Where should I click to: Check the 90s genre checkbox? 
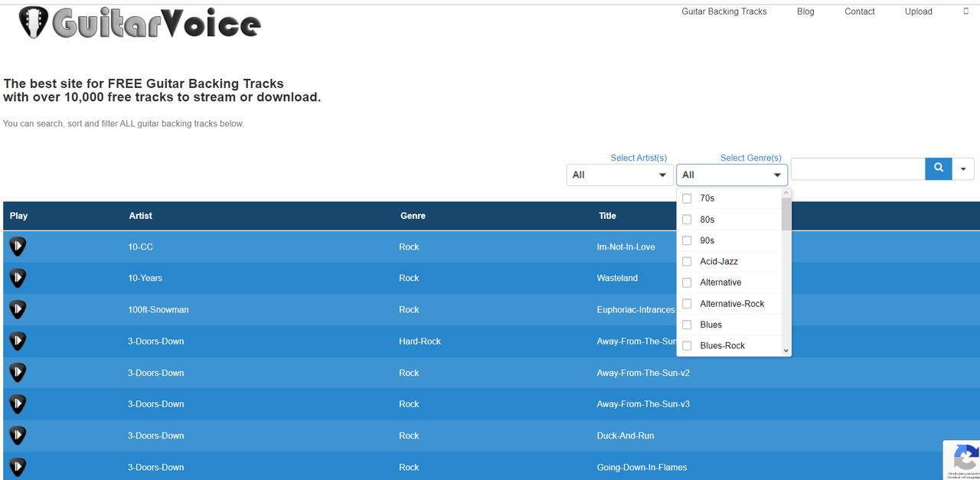tap(687, 240)
